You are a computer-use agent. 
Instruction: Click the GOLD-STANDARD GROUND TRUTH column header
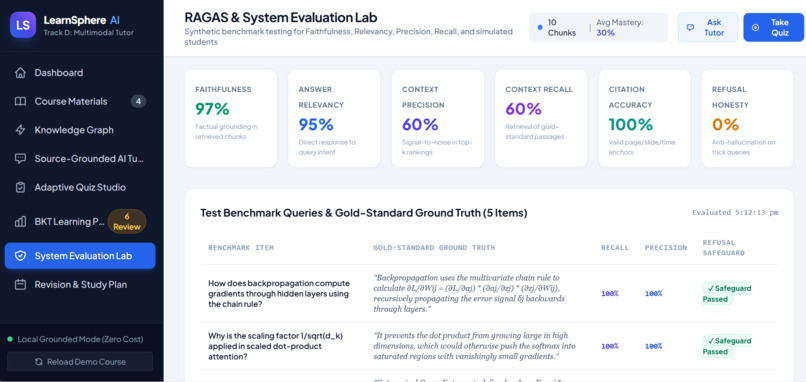pos(434,248)
